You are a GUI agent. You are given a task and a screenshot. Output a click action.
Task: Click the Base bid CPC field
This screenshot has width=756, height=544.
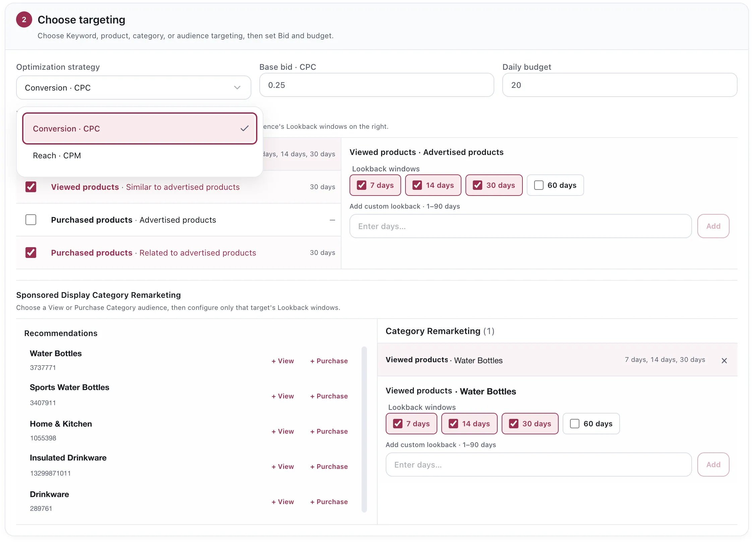[x=377, y=85]
